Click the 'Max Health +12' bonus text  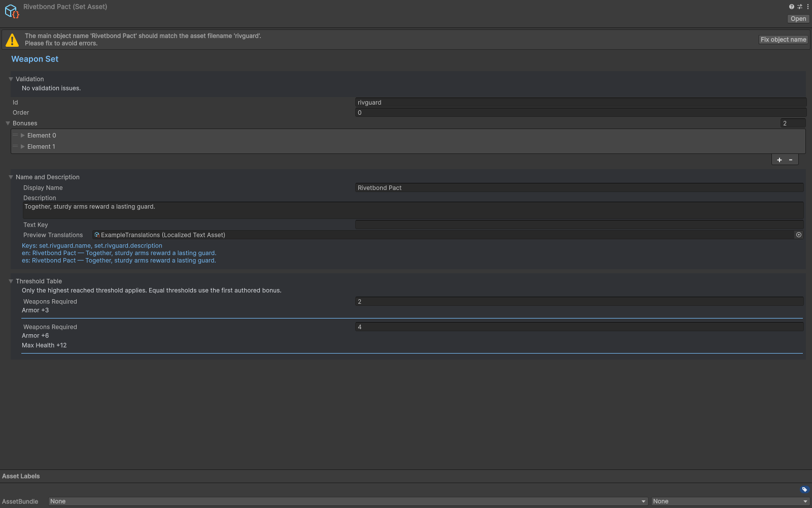click(x=44, y=345)
